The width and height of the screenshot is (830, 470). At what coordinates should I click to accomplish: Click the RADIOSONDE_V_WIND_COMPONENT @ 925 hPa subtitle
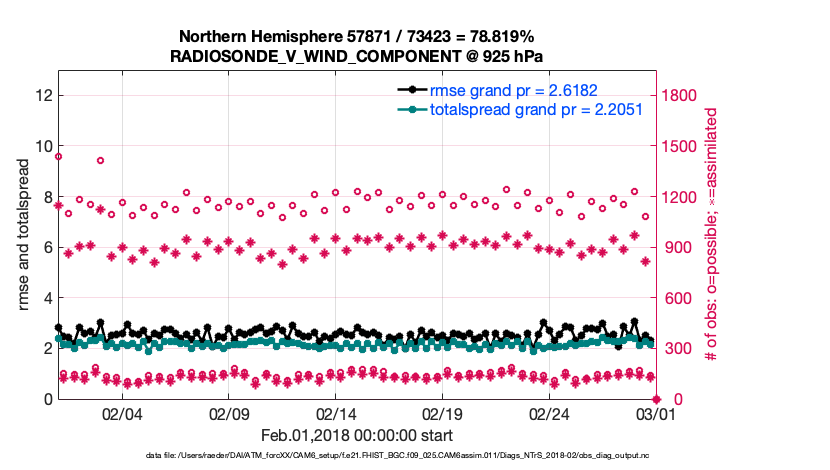(x=356, y=55)
